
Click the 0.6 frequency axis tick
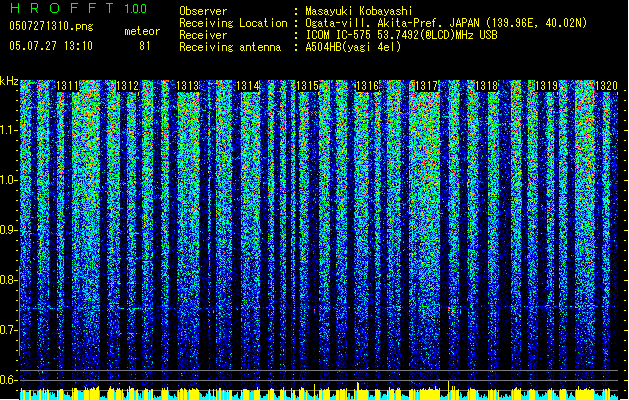click(8, 380)
